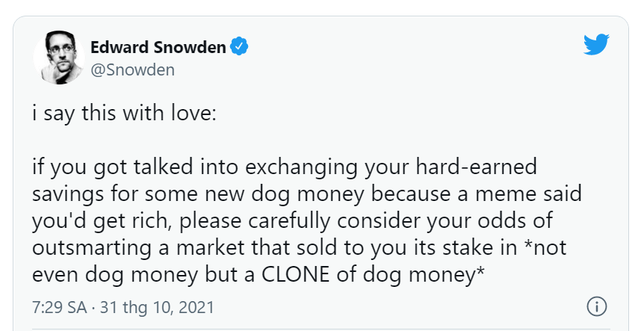The image size is (644, 331).
Task: Visit the @Snowden handle link
Action: 133,69
